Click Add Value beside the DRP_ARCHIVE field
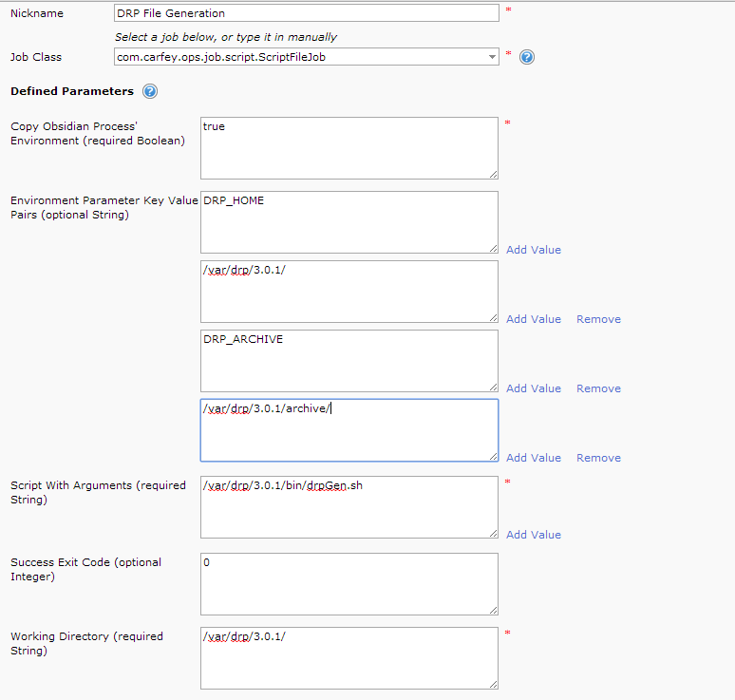735x700 pixels. coord(533,388)
